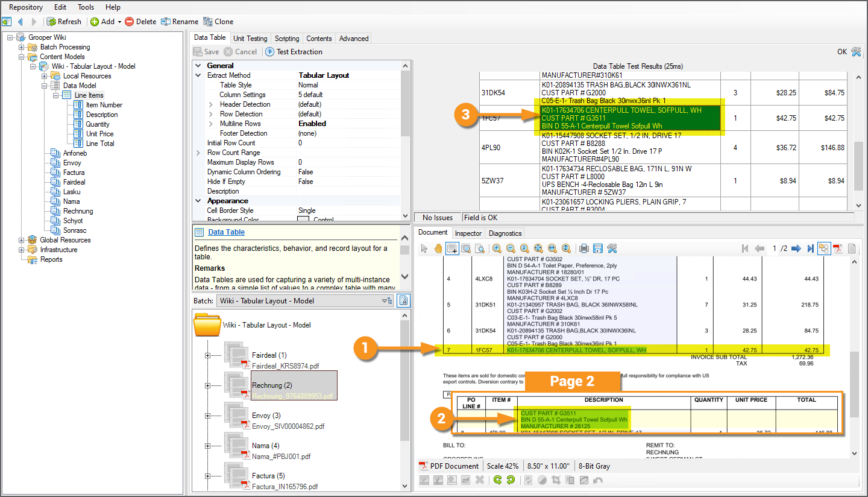Open the Batch selection dropdown

pos(386,300)
